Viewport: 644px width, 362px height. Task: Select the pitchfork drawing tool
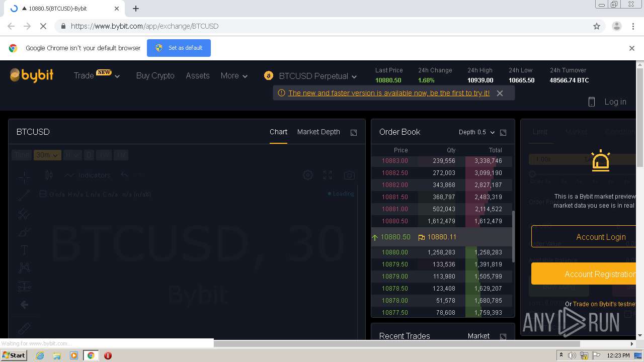[x=24, y=214]
